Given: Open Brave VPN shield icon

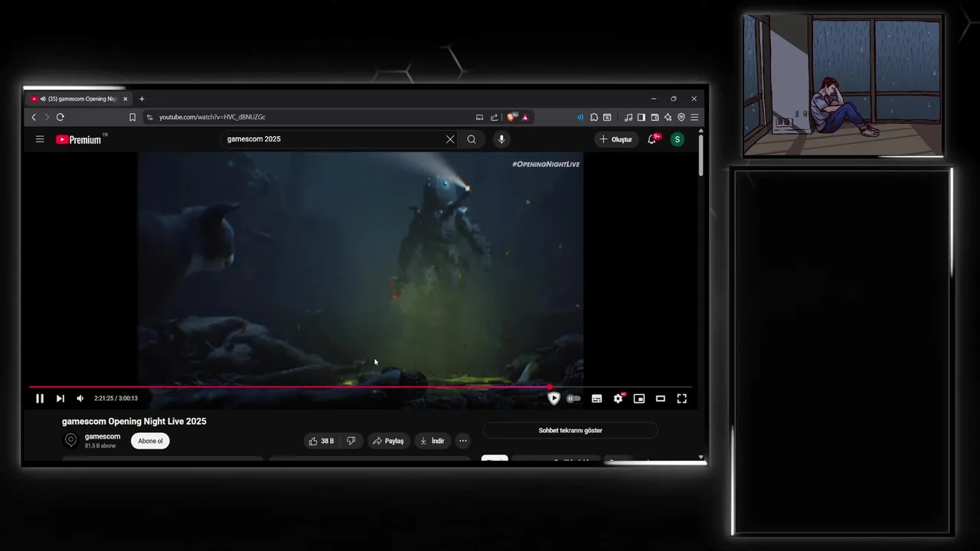Looking at the screenshot, I should [681, 117].
